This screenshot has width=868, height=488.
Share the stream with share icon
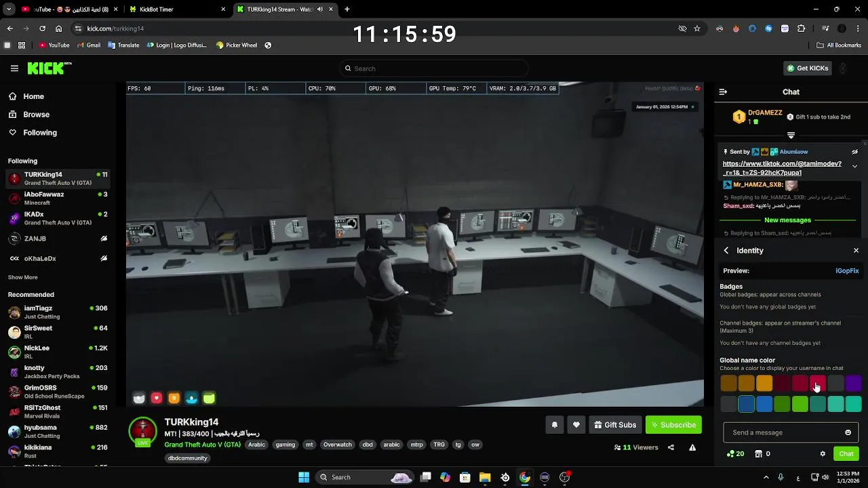pos(671,447)
